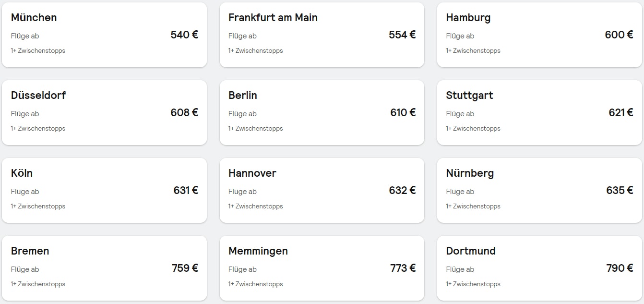Open the Bremen flight card
The height and width of the screenshot is (304, 644).
click(x=104, y=267)
